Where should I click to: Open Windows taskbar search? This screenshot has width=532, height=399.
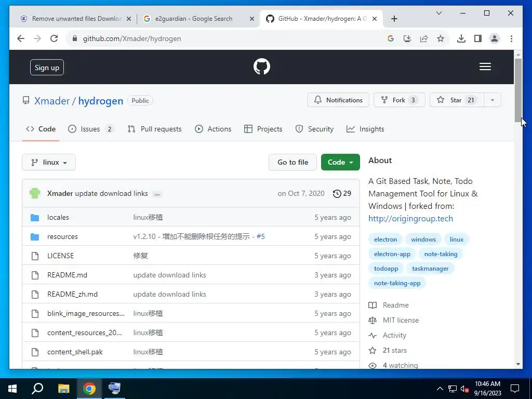point(37,389)
